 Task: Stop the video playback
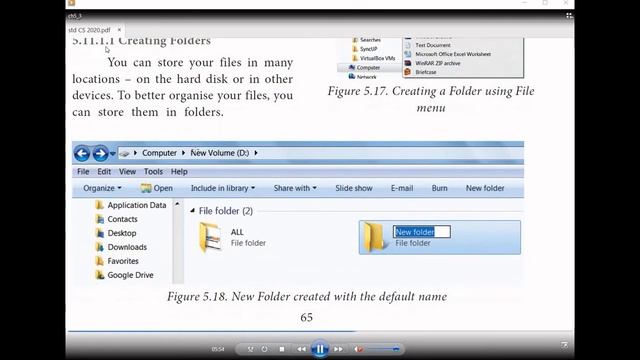(282, 349)
